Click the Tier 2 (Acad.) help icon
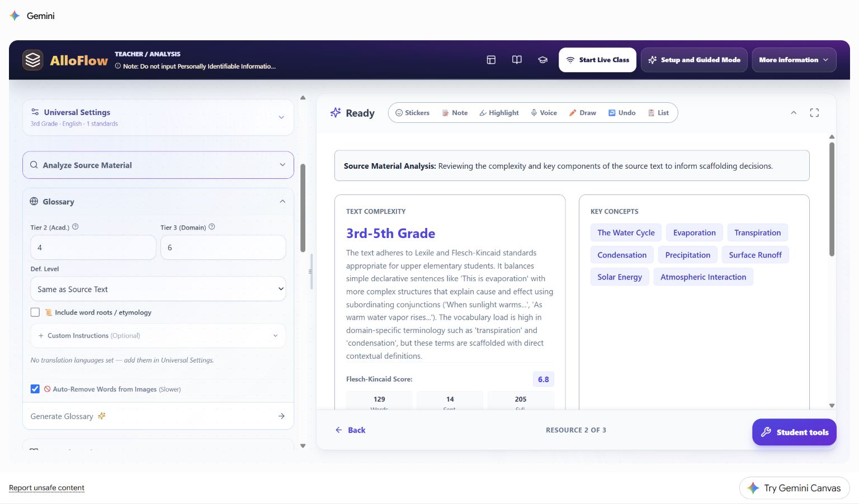The height and width of the screenshot is (504, 859). 75,227
